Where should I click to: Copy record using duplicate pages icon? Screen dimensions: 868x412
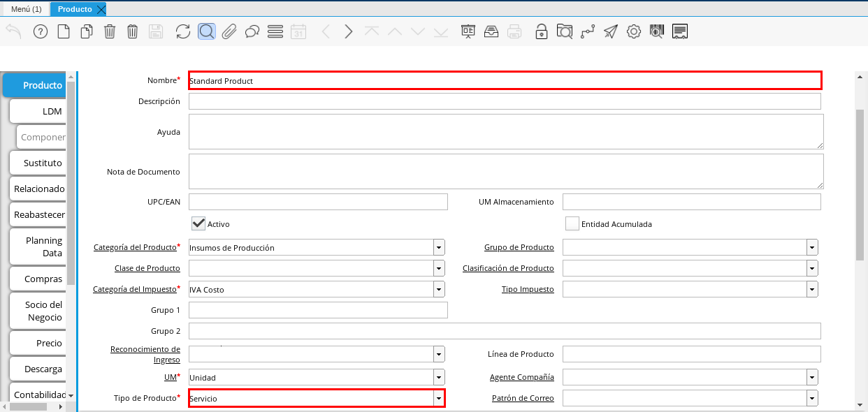[x=87, y=31]
